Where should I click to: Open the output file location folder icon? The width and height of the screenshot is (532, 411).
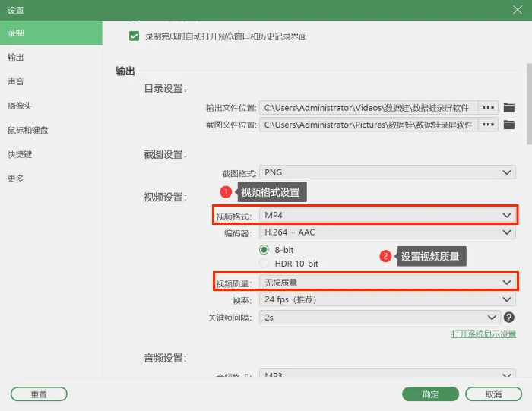pos(508,108)
